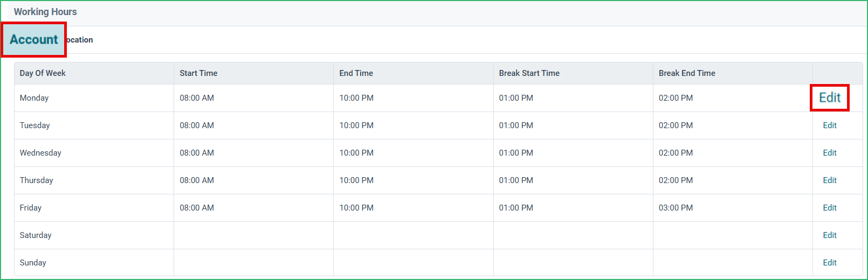Edit Thursday working hours
This screenshot has height=280, width=868.
(x=830, y=180)
